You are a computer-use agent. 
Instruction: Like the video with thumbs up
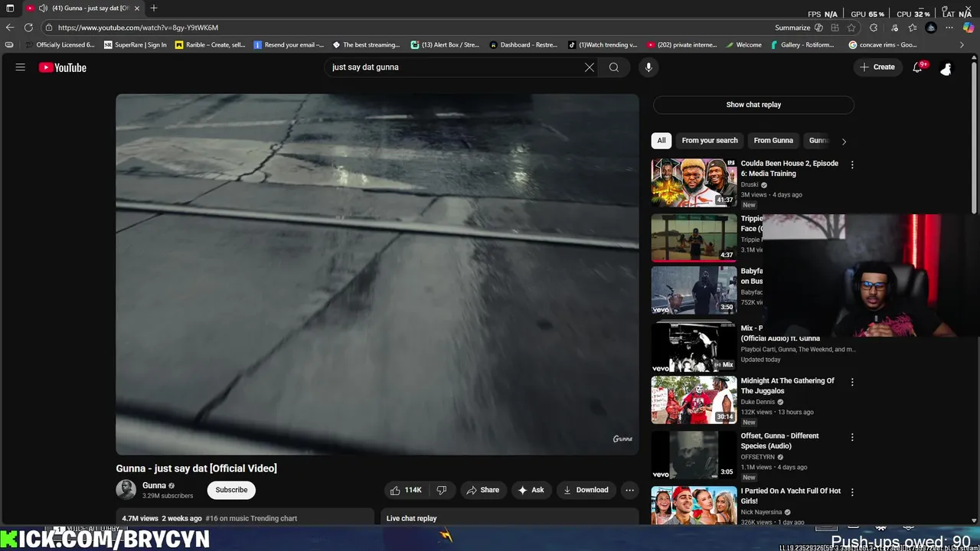click(x=406, y=490)
